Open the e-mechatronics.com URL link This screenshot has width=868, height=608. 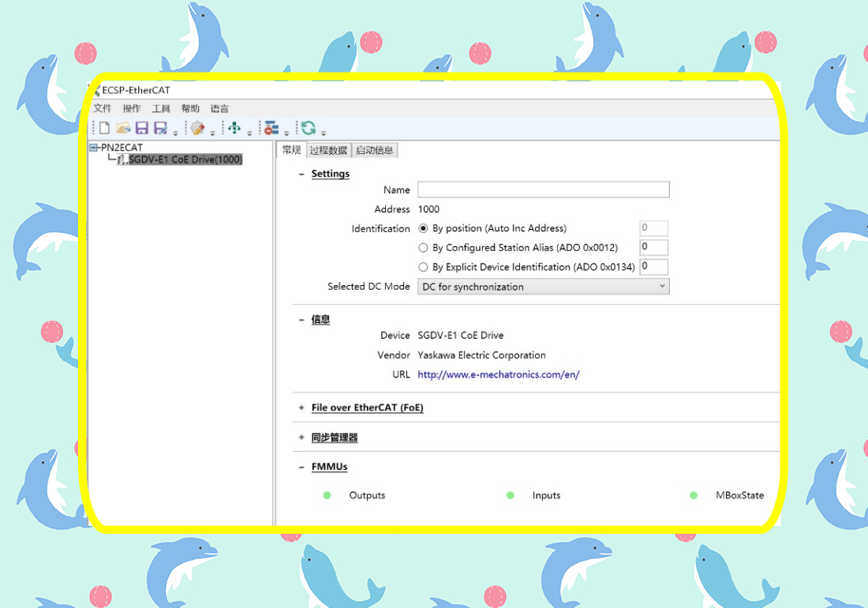pyautogui.click(x=498, y=374)
